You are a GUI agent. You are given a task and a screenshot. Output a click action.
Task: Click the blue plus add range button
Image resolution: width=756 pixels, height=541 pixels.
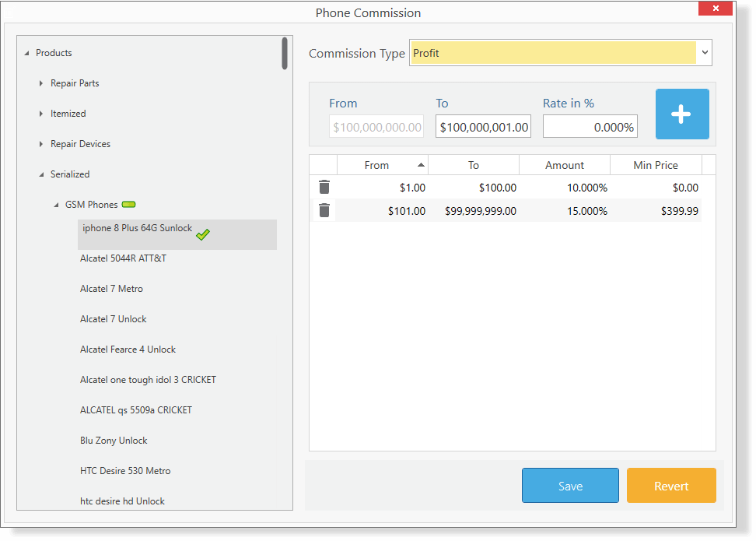click(681, 114)
